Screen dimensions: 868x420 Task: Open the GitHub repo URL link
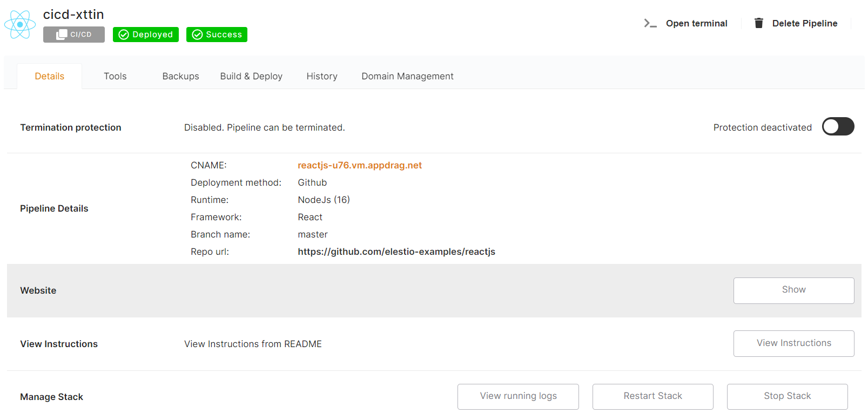[396, 252]
